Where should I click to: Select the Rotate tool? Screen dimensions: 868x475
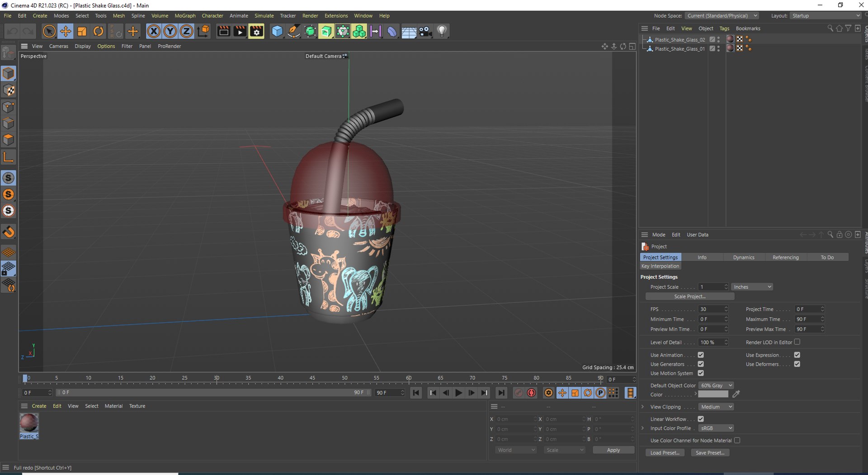coord(98,31)
